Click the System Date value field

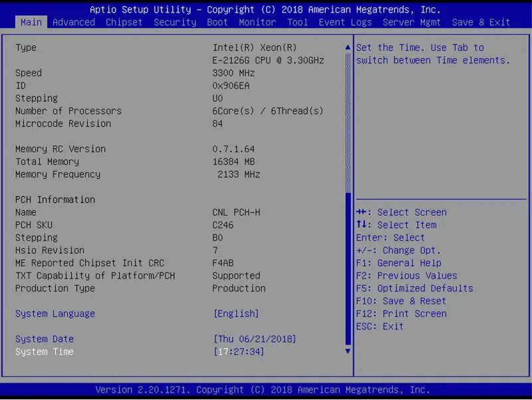(x=255, y=339)
